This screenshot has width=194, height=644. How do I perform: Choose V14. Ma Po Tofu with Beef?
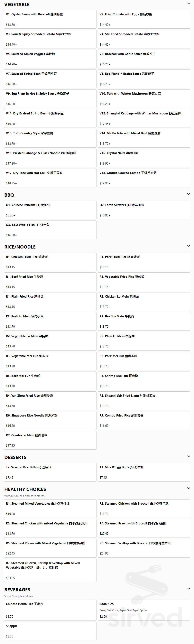(144, 138)
